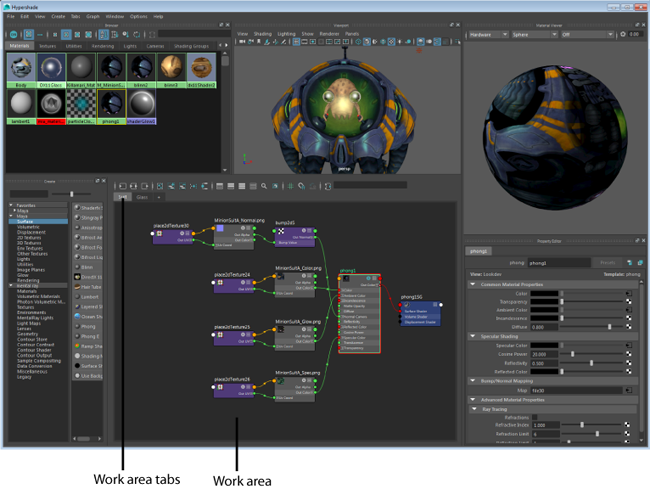Click the input and output connections icon

[133, 186]
